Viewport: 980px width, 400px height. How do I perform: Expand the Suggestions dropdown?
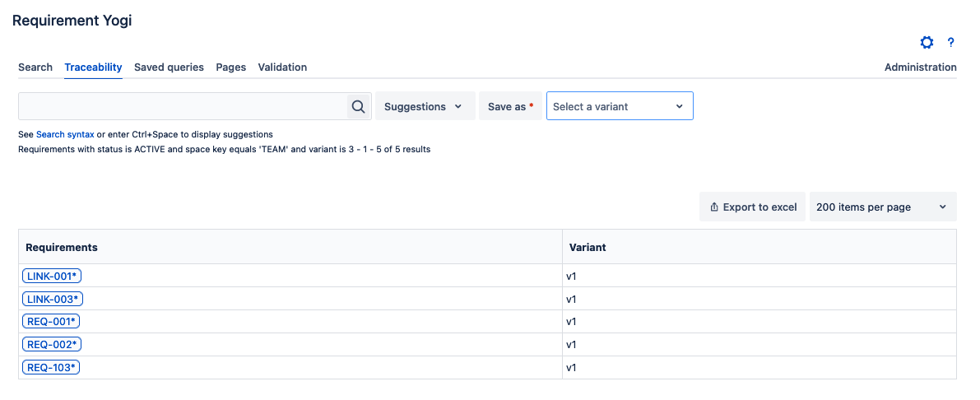point(425,106)
